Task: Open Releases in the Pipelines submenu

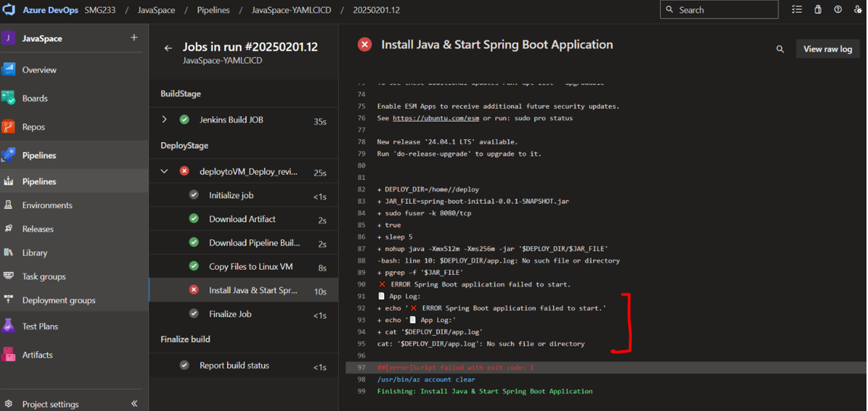Action: [x=38, y=229]
